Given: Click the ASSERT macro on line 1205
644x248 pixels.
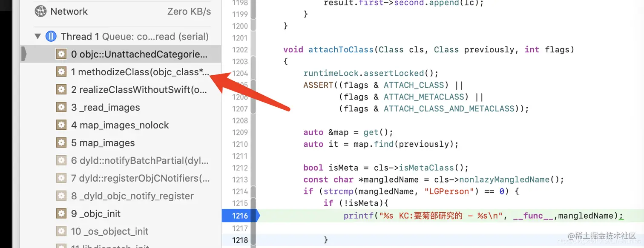Looking at the screenshot, I should (x=318, y=85).
